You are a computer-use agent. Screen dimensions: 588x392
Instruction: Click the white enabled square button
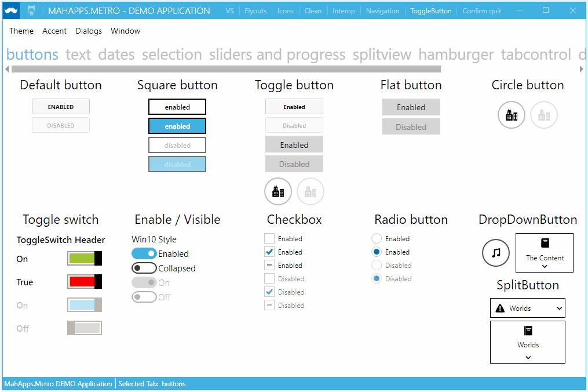tap(177, 107)
